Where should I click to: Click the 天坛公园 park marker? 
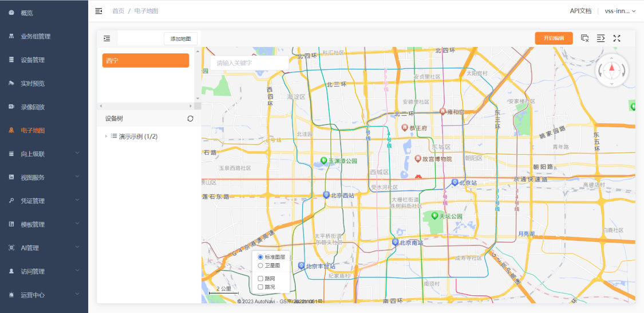[434, 216]
